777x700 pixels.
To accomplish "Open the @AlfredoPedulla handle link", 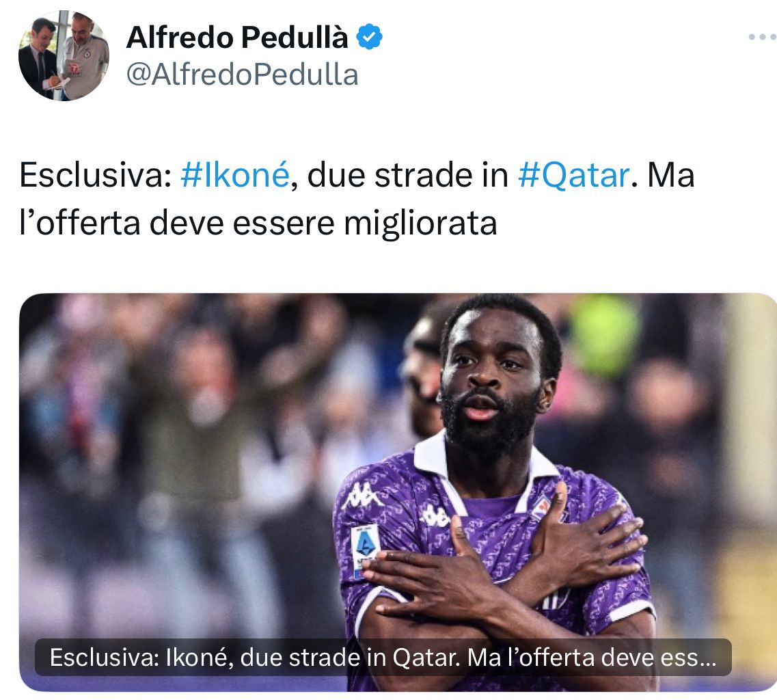I will pos(243,75).
